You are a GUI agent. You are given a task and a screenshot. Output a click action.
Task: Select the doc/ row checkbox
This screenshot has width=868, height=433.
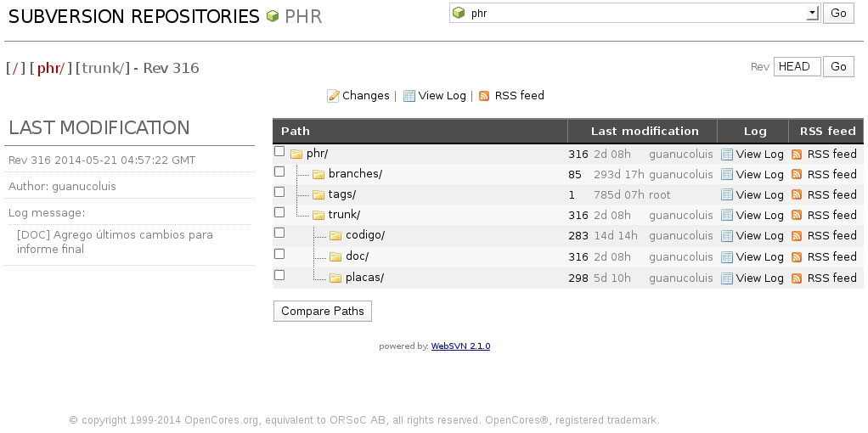coord(279,254)
